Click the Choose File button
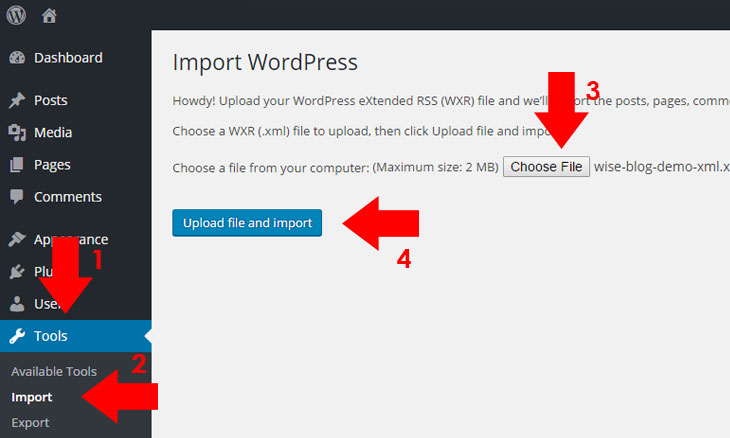 point(546,167)
